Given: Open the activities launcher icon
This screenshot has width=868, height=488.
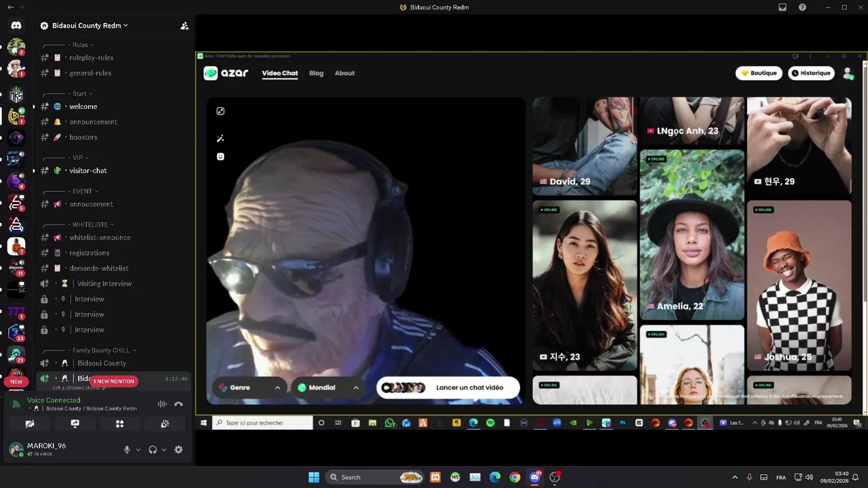Looking at the screenshot, I should [120, 424].
